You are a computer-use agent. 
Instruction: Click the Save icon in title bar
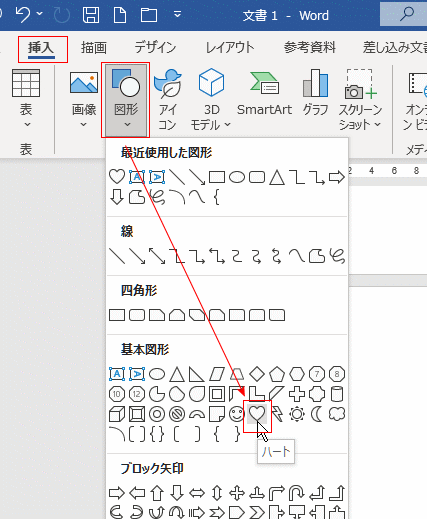point(91,15)
